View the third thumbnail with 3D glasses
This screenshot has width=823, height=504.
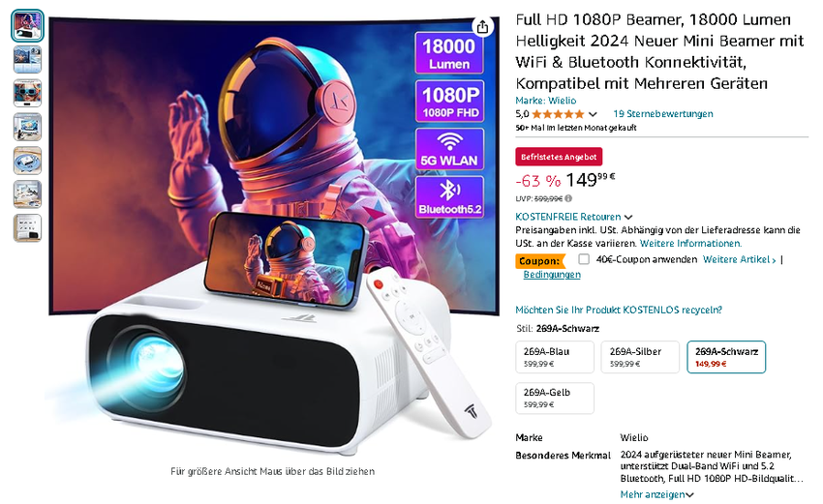(27, 93)
